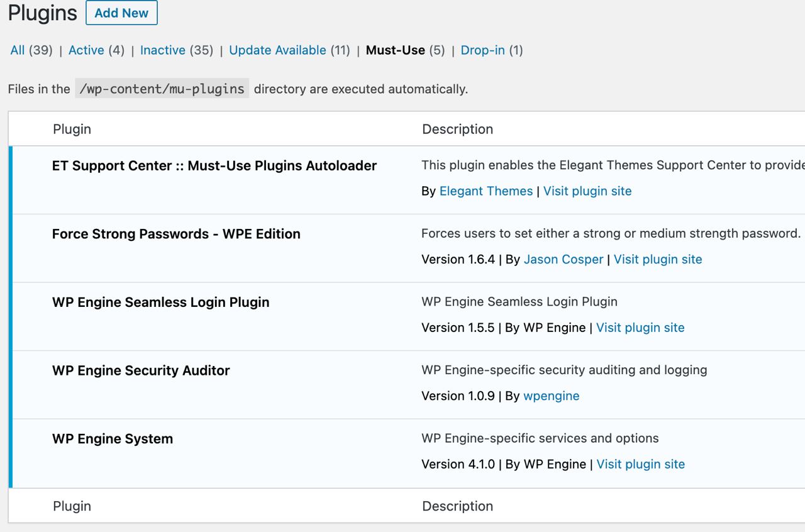Image resolution: width=805 pixels, height=532 pixels.
Task: Click the bottom Description column footer
Action: pos(458,506)
